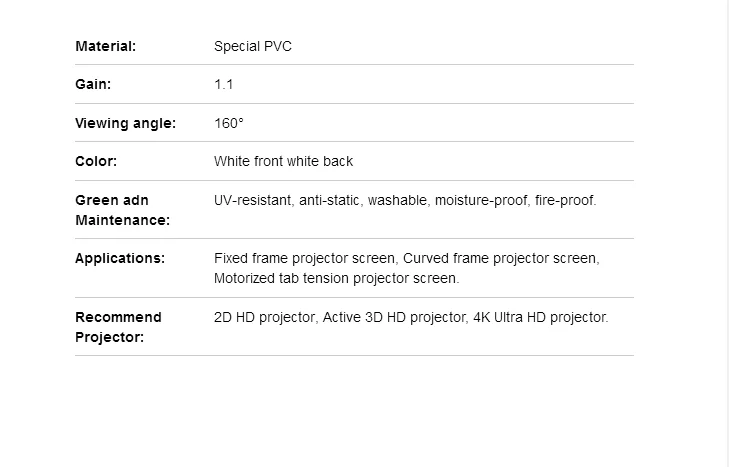Viewport: 729px width, 467px height.
Task: Click the word "washable" in maintenance row
Action: tap(398, 200)
